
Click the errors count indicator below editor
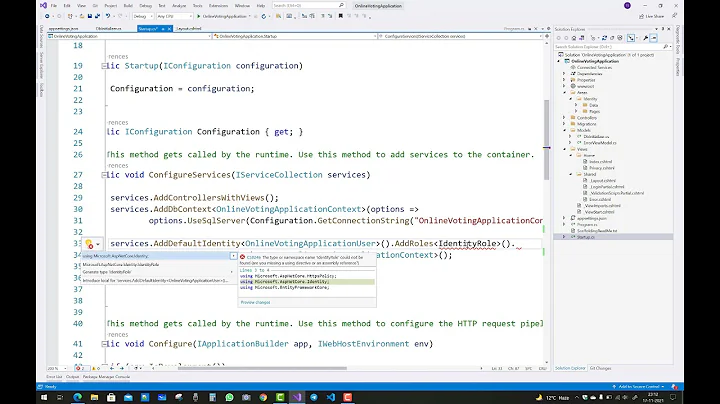pos(81,368)
